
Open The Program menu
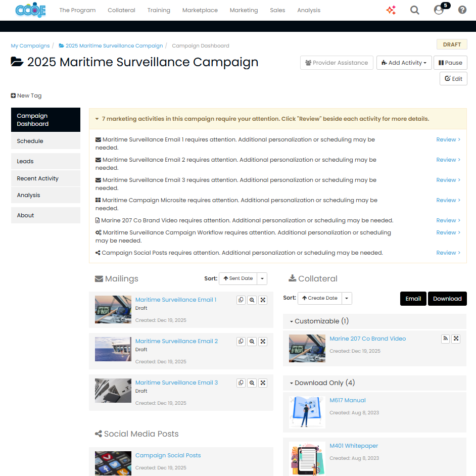77,10
